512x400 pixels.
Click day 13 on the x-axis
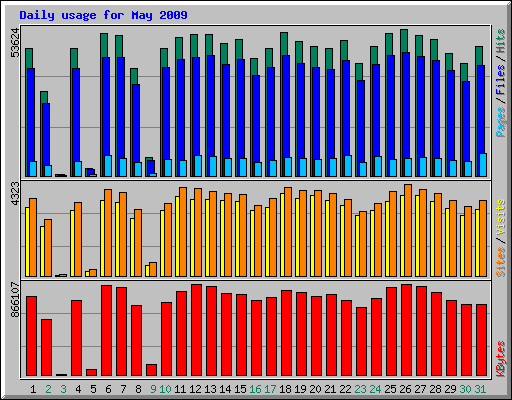pos(210,389)
